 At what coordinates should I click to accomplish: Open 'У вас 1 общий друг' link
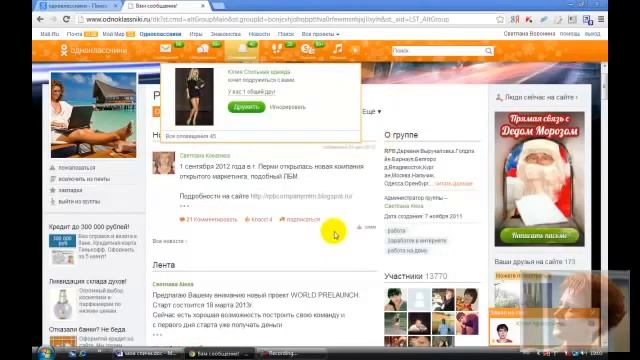[x=251, y=92]
